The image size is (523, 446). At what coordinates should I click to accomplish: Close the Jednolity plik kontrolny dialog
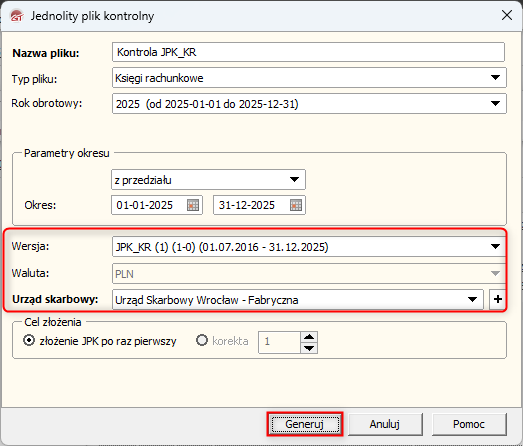click(x=507, y=15)
